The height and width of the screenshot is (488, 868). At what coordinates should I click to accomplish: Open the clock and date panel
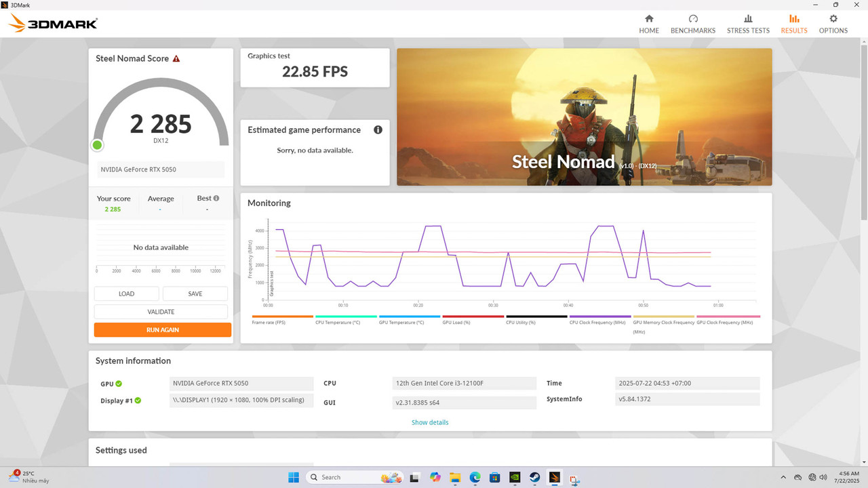[848, 477]
